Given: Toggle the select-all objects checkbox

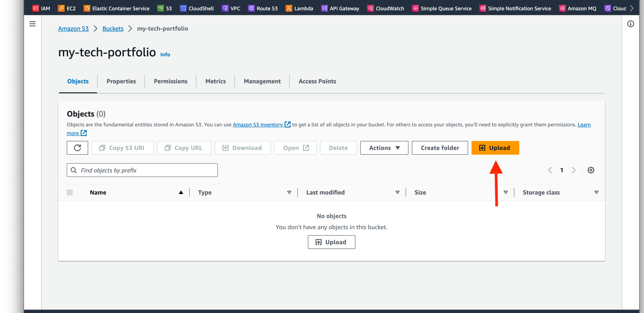Looking at the screenshot, I should click(70, 192).
